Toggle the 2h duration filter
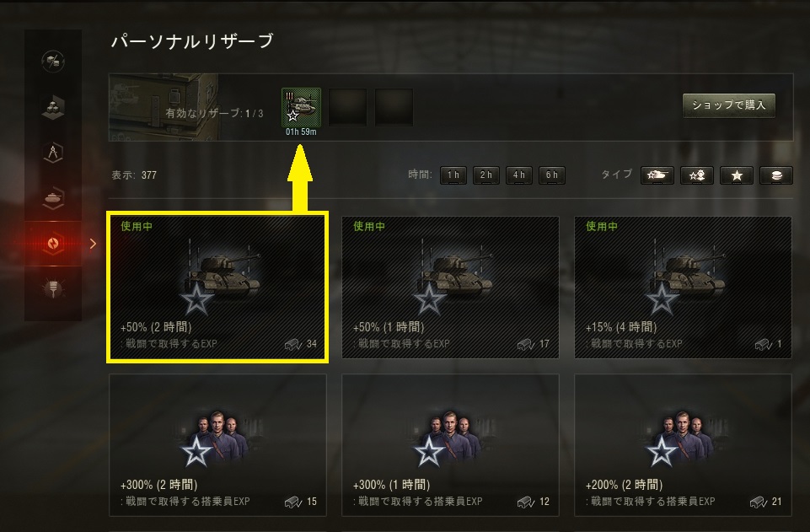The width and height of the screenshot is (810, 532). pyautogui.click(x=486, y=175)
